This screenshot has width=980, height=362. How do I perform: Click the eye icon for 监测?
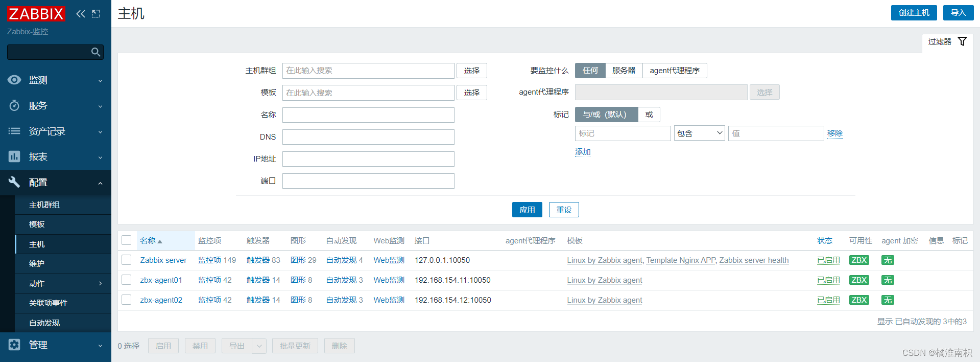[14, 80]
